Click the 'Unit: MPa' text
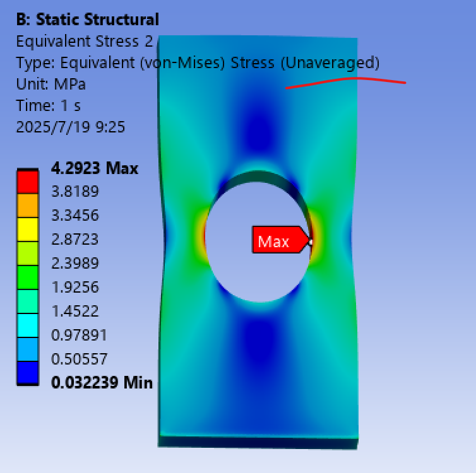Screen dimensions: 476x473 pyautogui.click(x=51, y=84)
